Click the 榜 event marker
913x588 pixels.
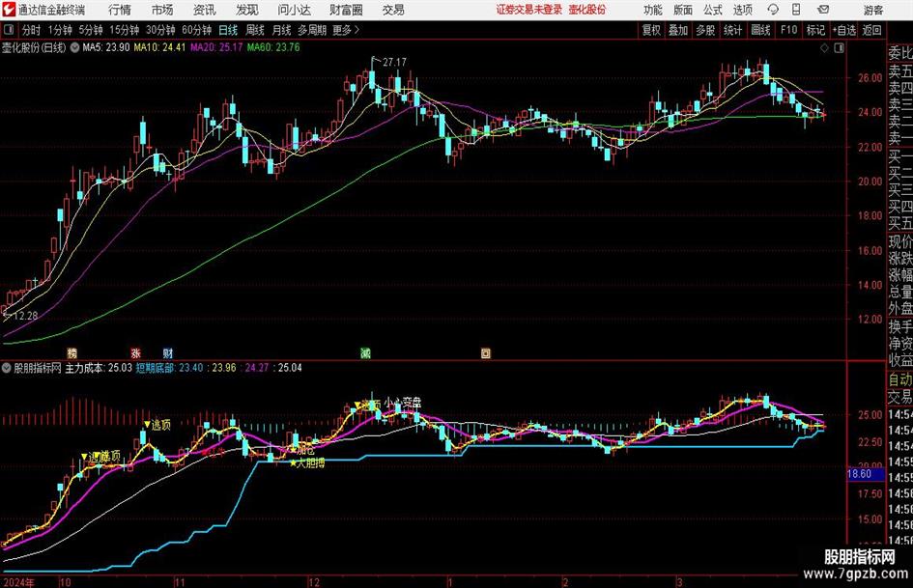pos(72,352)
